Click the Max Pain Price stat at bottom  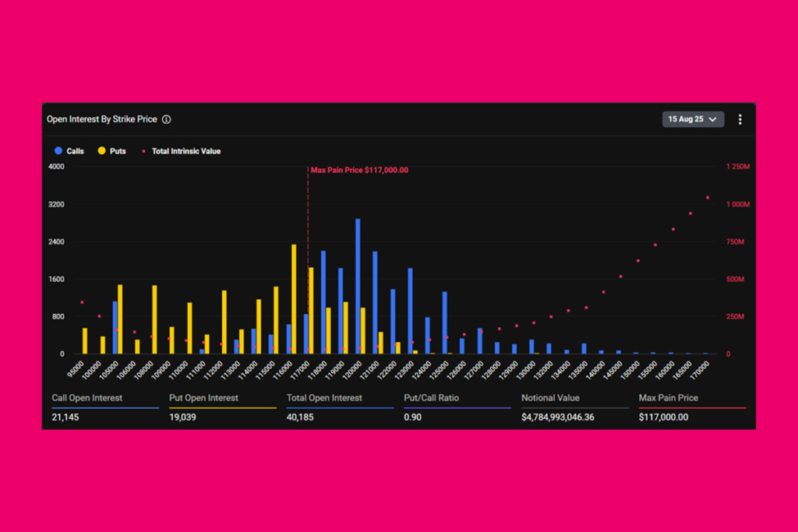668,398
